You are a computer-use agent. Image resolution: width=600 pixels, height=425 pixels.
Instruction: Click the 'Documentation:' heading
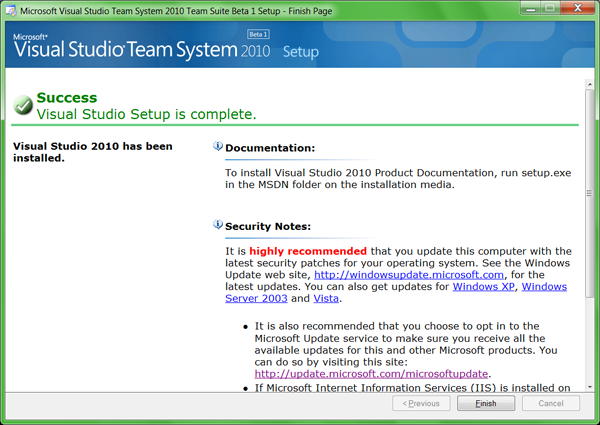270,148
